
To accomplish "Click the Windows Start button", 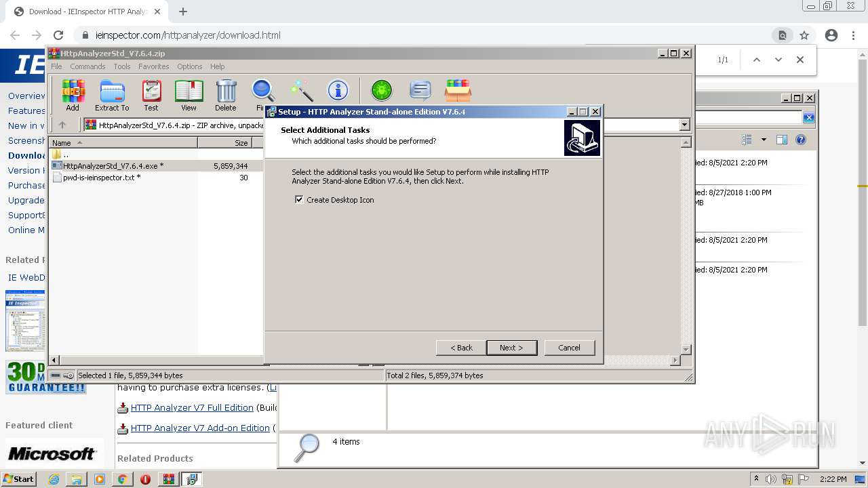I will coord(18,479).
